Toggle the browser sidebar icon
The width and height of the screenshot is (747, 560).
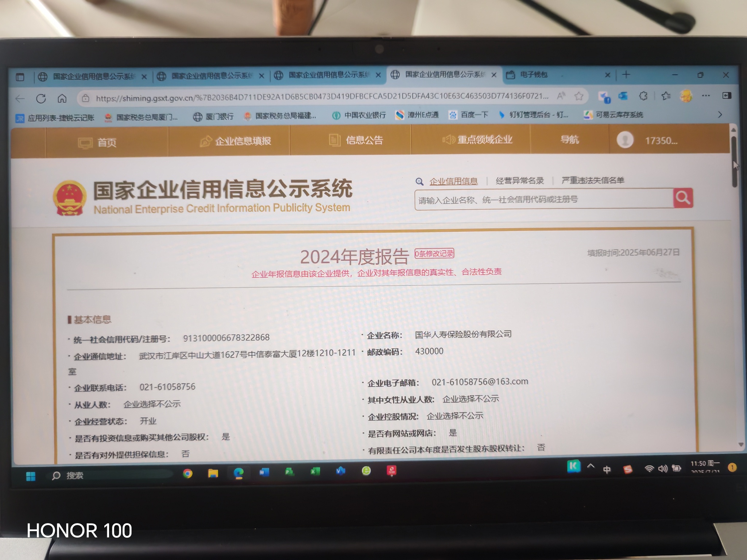727,96
